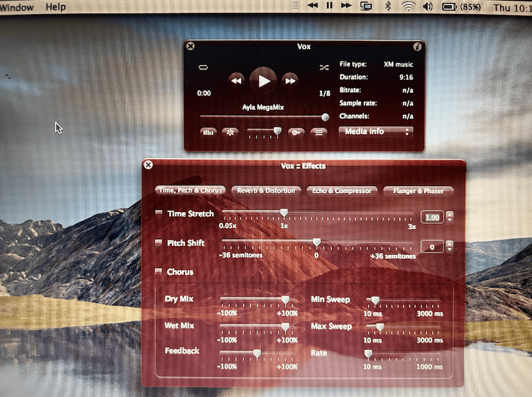The width and height of the screenshot is (532, 397).
Task: Click the Pitch Shift value field
Action: 432,247
